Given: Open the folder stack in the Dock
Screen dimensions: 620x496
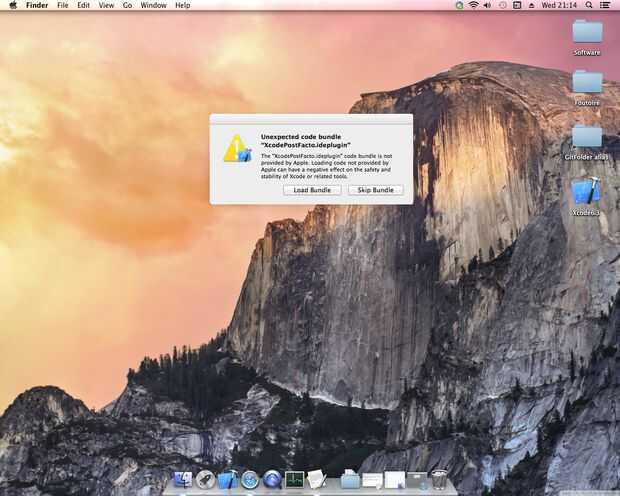Looking at the screenshot, I should pos(350,480).
